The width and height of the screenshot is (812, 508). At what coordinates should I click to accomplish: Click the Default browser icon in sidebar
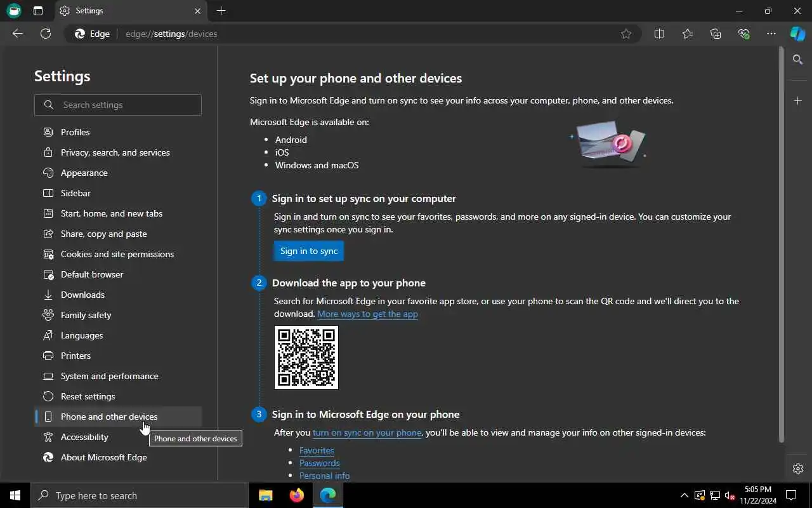[48, 274]
